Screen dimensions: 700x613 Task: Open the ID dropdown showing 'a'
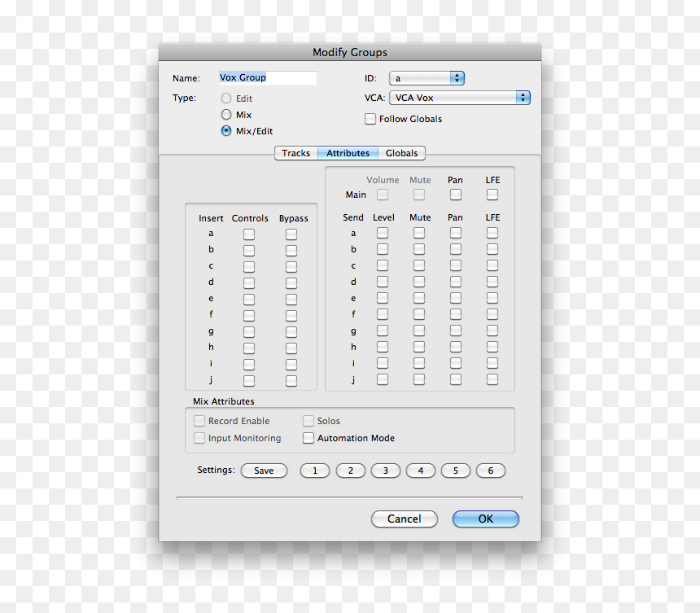(427, 78)
